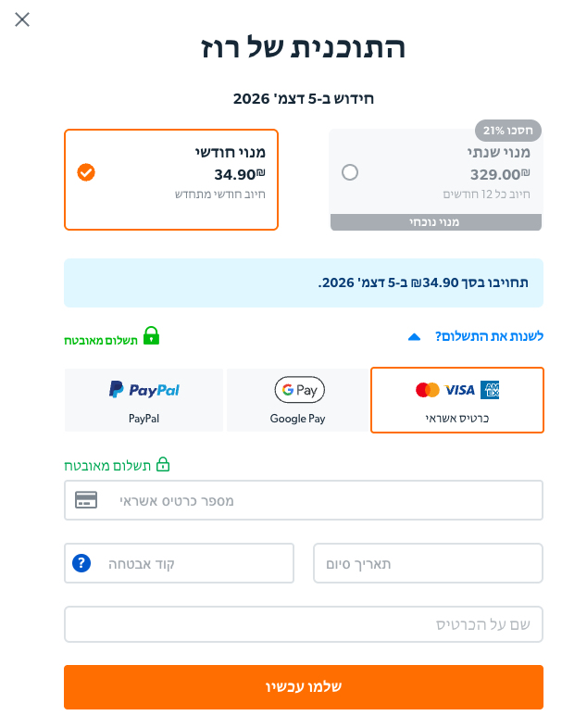The width and height of the screenshot is (587, 728).
Task: Close the payment dialog with the X
Action: click(22, 19)
